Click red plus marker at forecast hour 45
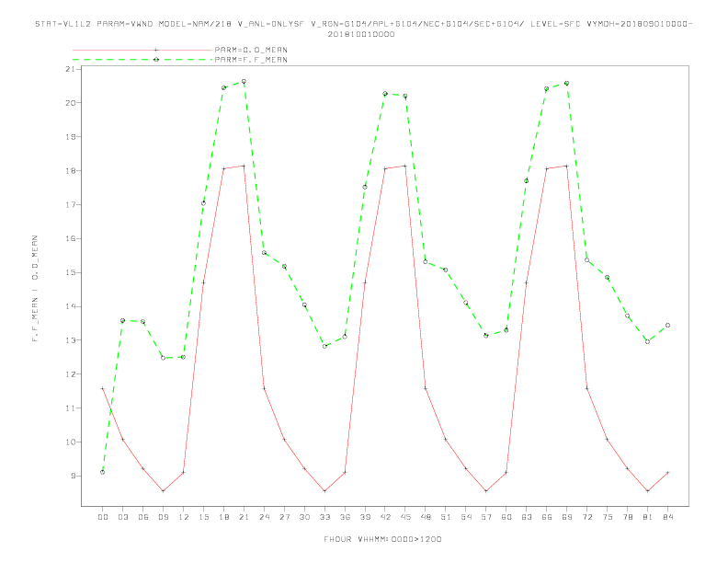This screenshot has height=563, width=728. [x=405, y=166]
